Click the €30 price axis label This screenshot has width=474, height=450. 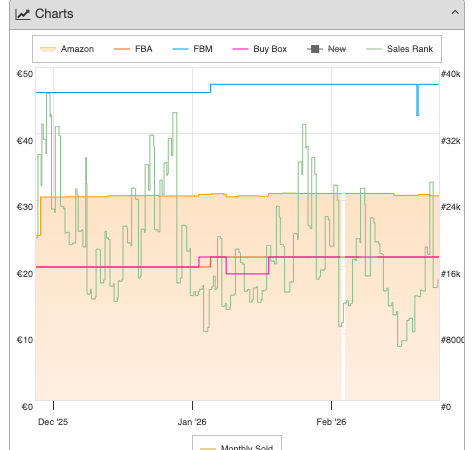[25, 207]
